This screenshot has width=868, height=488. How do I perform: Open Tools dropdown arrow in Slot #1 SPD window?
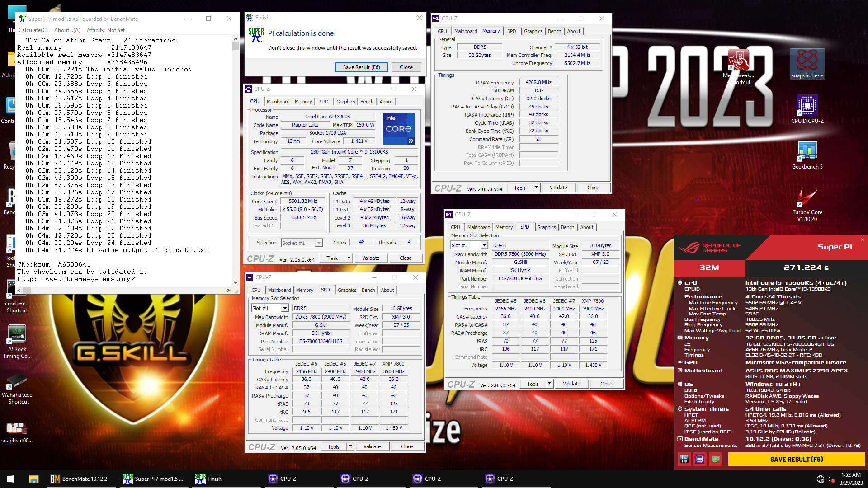(x=350, y=446)
